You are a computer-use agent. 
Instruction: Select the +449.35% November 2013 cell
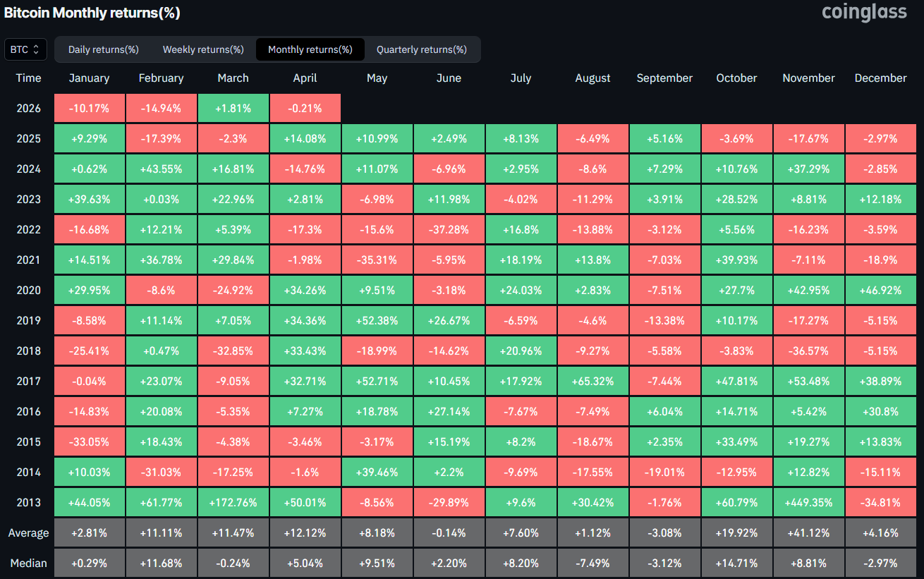[808, 502]
